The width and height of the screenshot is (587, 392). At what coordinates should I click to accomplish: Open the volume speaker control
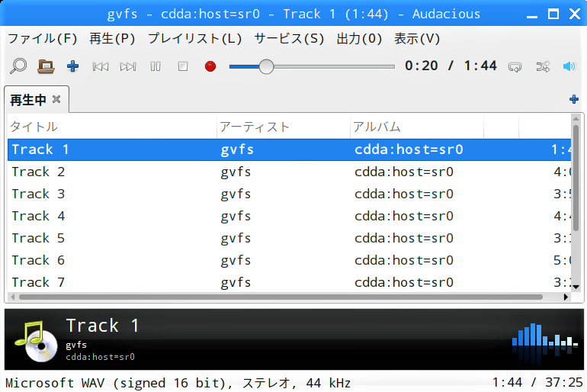click(x=569, y=66)
